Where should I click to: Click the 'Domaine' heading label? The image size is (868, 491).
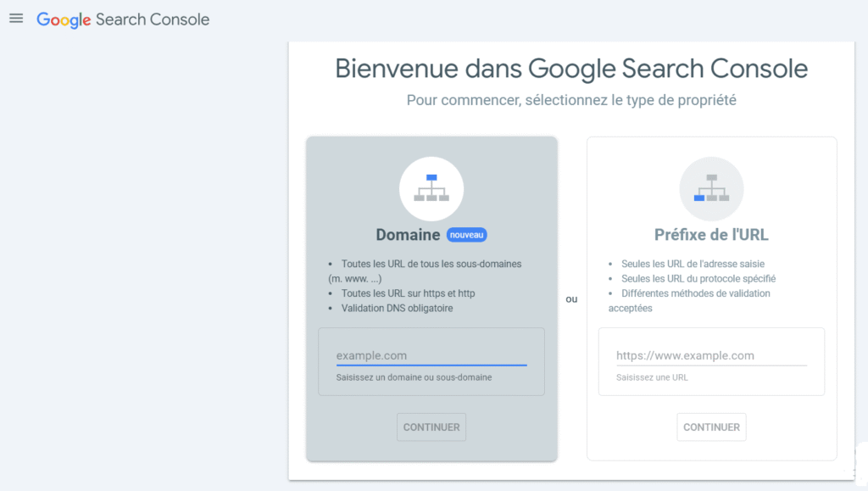[x=408, y=234]
